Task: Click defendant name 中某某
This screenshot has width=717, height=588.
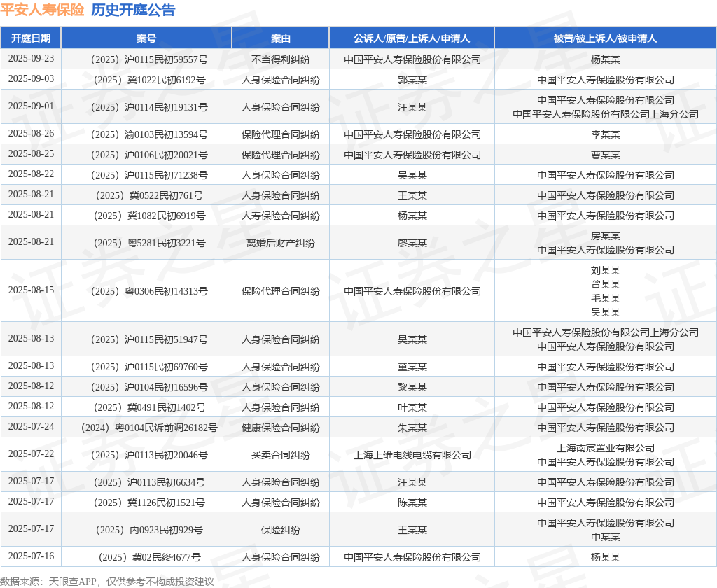Action: tap(606, 537)
